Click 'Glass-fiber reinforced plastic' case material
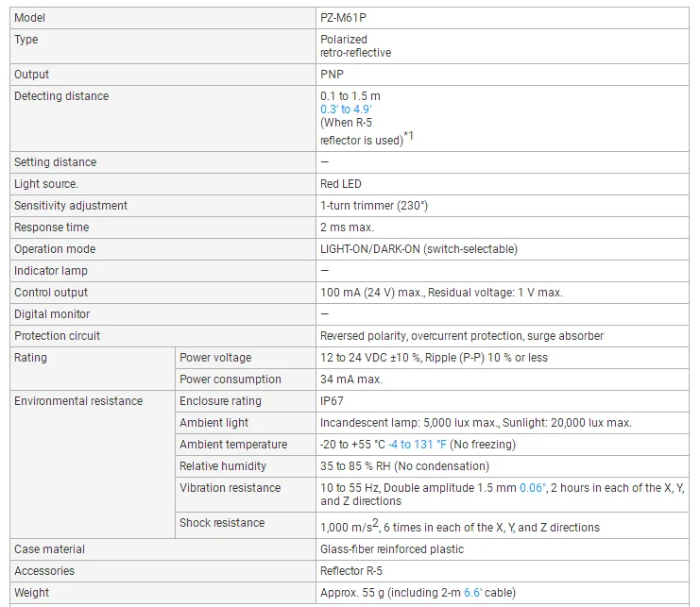 click(x=392, y=549)
